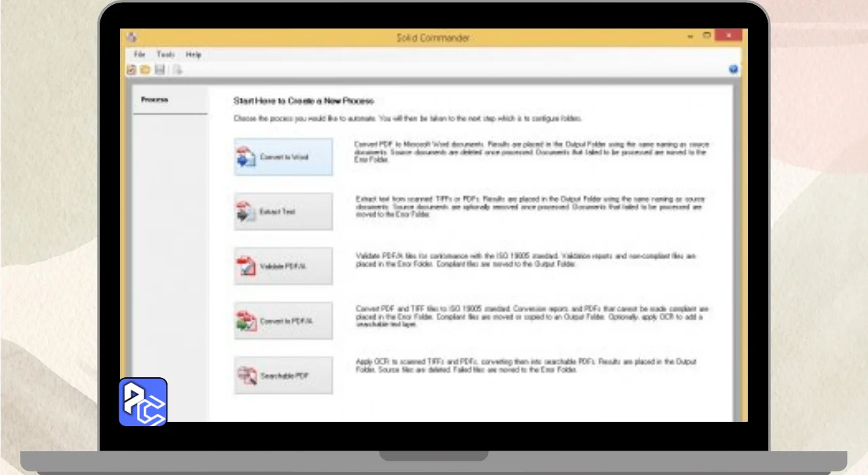This screenshot has height=475, width=868.
Task: Choose the Searchable PDF process button
Action: [283, 375]
